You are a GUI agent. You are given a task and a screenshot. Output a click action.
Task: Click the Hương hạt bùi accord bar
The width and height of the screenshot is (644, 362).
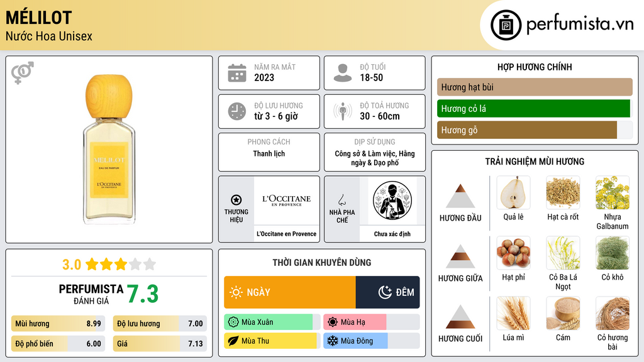point(535,87)
